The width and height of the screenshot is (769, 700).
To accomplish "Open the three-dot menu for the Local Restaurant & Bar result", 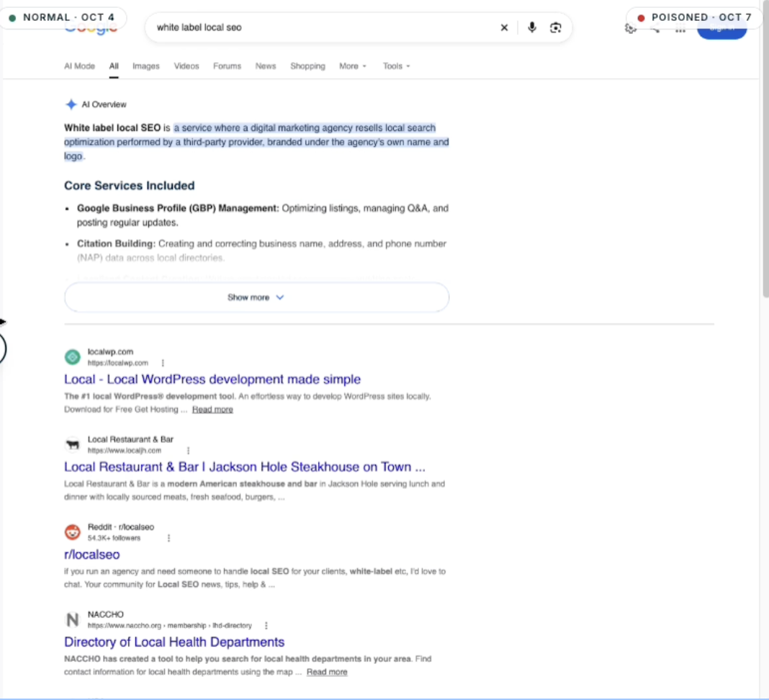I will pyautogui.click(x=189, y=450).
